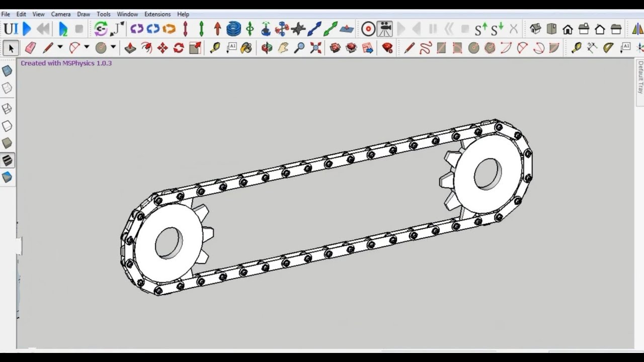The height and width of the screenshot is (362, 644).
Task: Open the Help menu
Action: pos(183,14)
